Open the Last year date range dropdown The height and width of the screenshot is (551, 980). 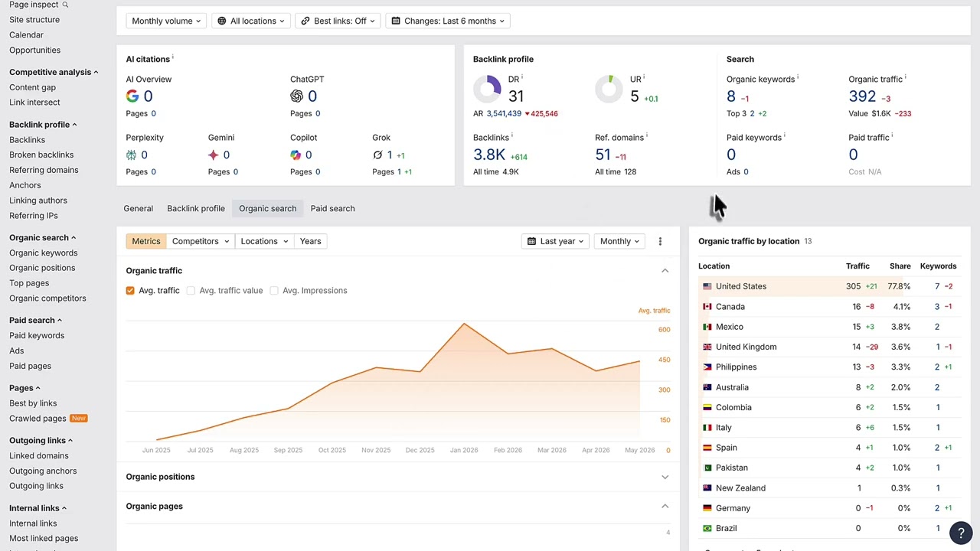(556, 241)
